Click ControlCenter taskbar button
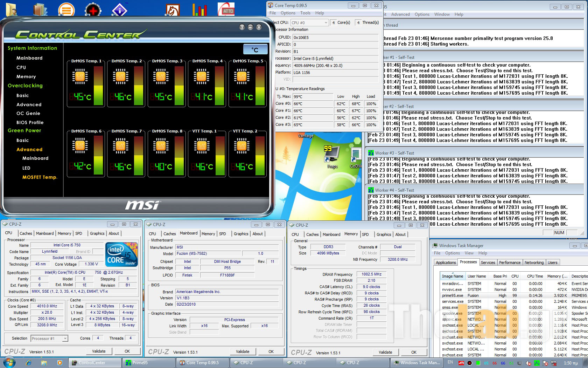Viewport: 588px width, 368px height. tap(95, 363)
